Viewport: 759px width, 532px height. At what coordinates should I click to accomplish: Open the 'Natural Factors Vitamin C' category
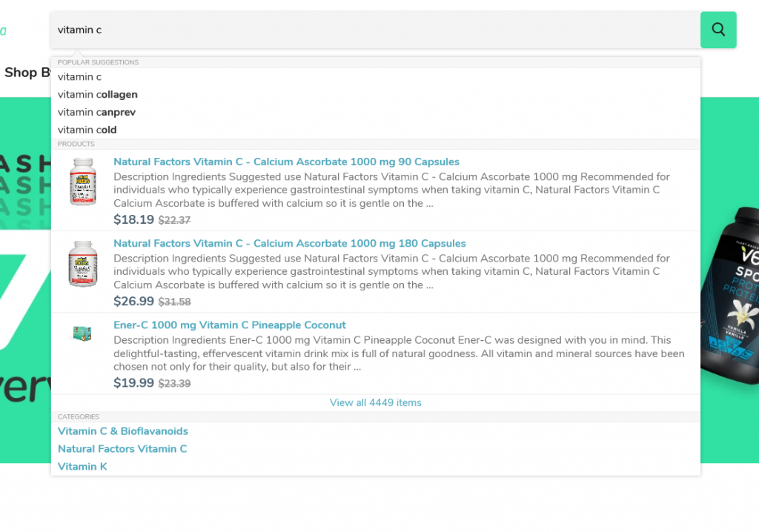coord(122,449)
